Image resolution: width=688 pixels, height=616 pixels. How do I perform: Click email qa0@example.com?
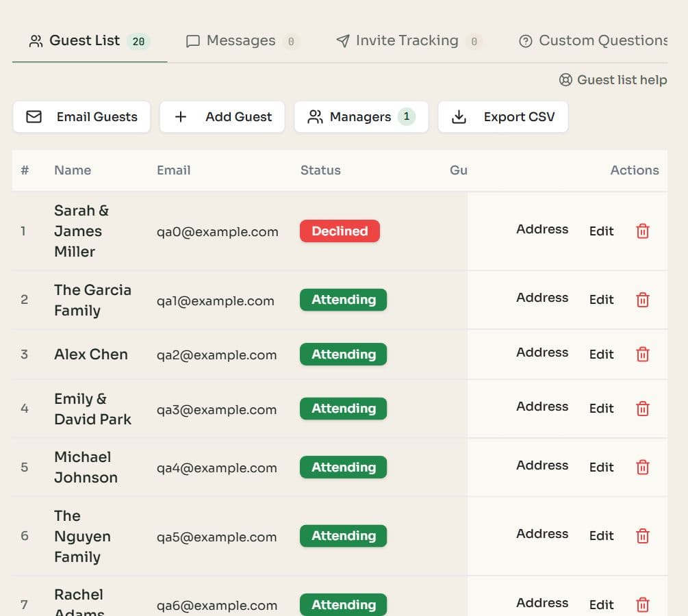pos(217,231)
